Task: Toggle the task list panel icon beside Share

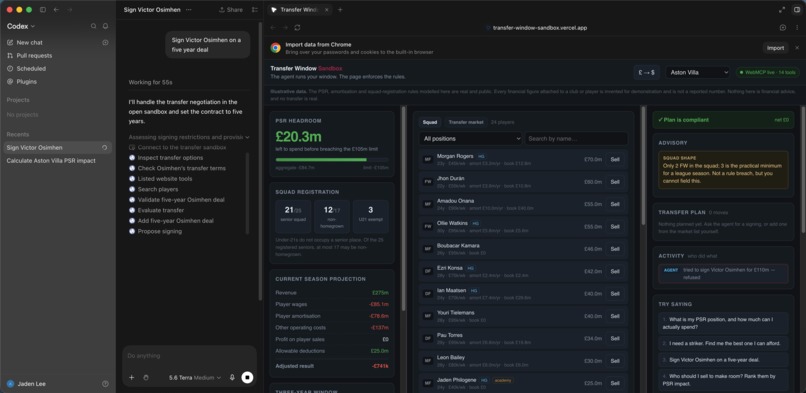Action: pyautogui.click(x=255, y=10)
